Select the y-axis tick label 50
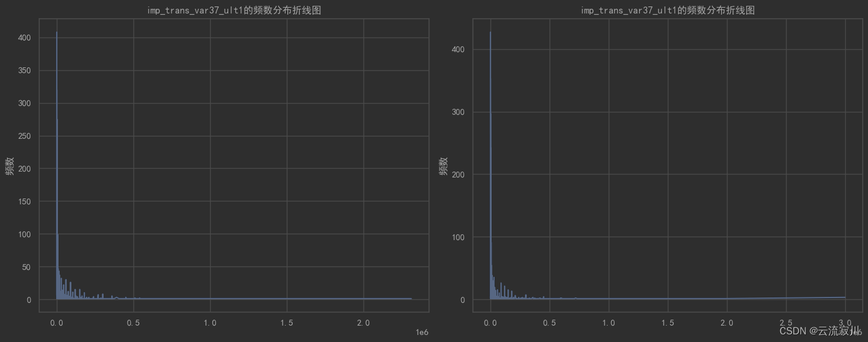Image resolution: width=868 pixels, height=342 pixels. 26,267
